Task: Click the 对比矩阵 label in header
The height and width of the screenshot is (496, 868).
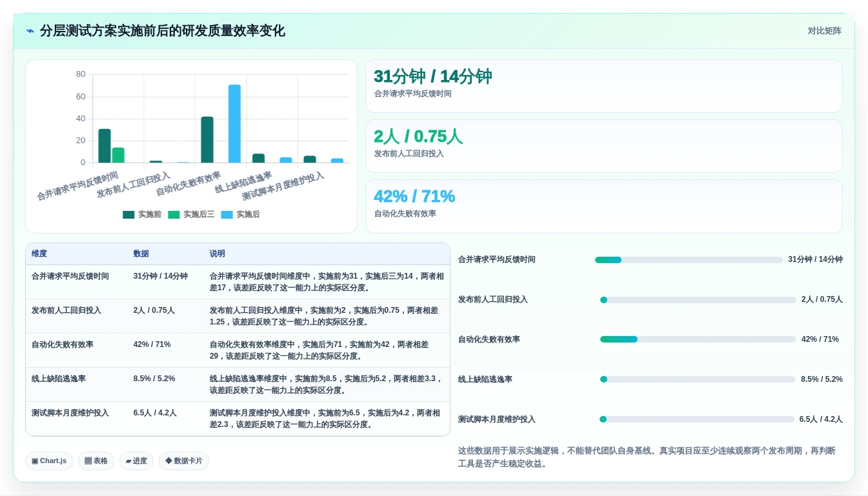Action: [x=824, y=31]
